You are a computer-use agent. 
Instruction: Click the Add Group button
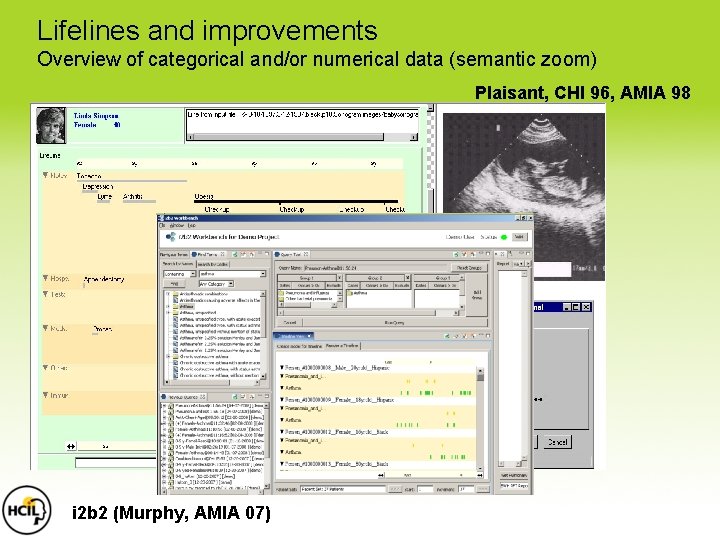[477, 294]
